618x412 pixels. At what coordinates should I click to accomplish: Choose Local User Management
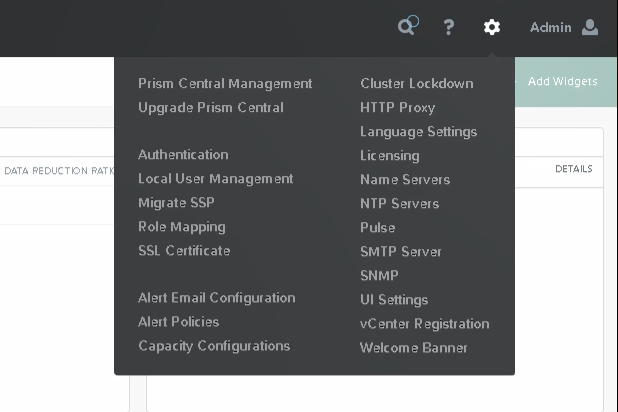tap(216, 179)
